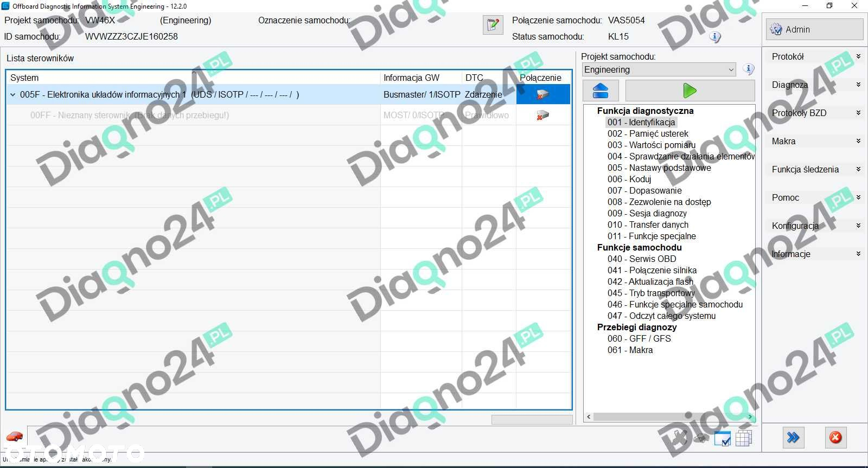This screenshot has height=468, width=868.
Task: Click the wrench tool icon in bottom toolbar
Action: (x=679, y=437)
